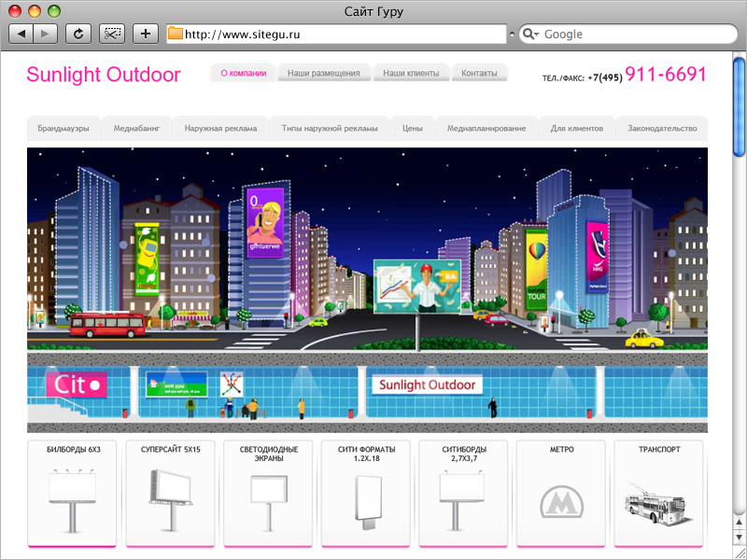Click the metro map poster
747x560 pixels.
[232, 384]
